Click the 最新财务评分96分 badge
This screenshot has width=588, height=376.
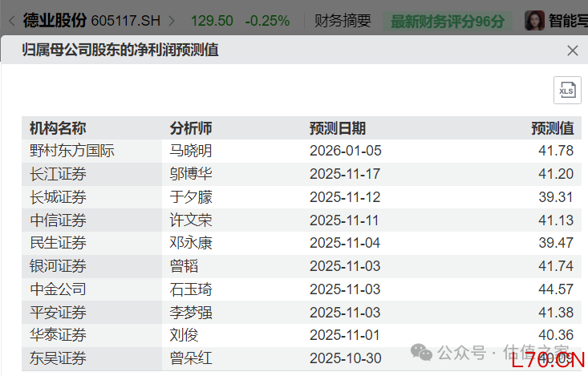point(446,20)
